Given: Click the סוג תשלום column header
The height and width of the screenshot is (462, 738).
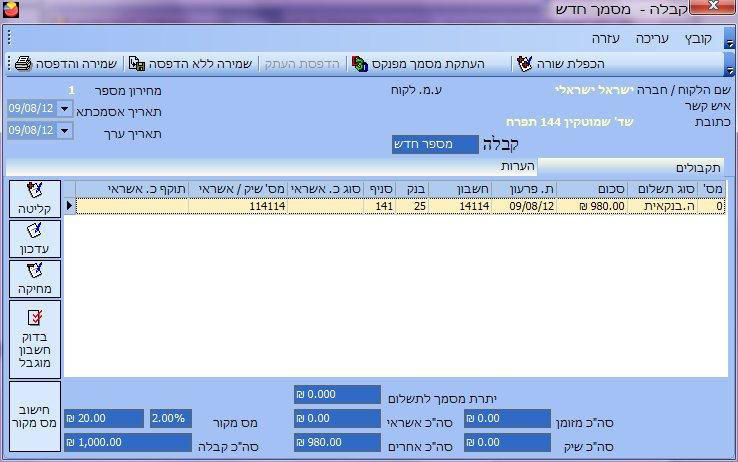Looking at the screenshot, I should pyautogui.click(x=663, y=190).
